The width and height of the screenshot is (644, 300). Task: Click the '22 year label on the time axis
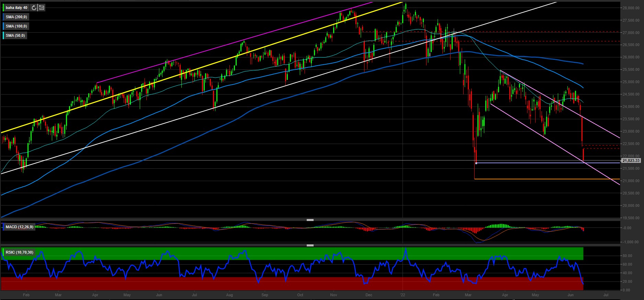click(x=403, y=295)
